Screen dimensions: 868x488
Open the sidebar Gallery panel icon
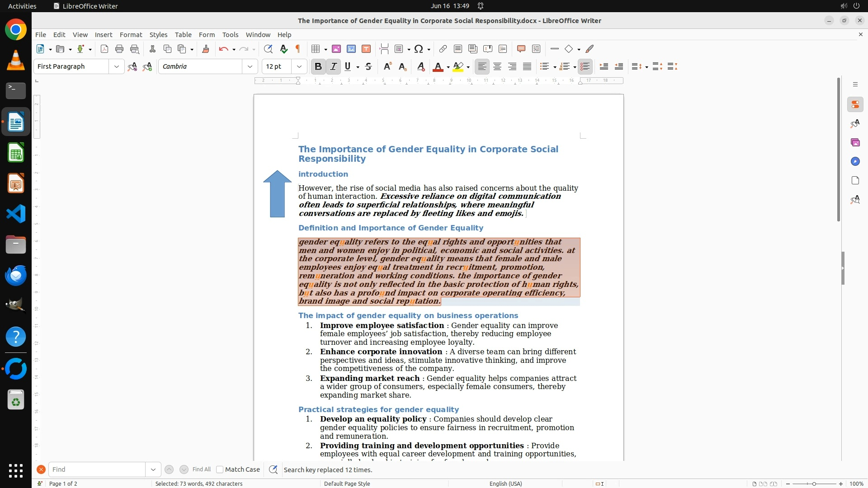[855, 143]
